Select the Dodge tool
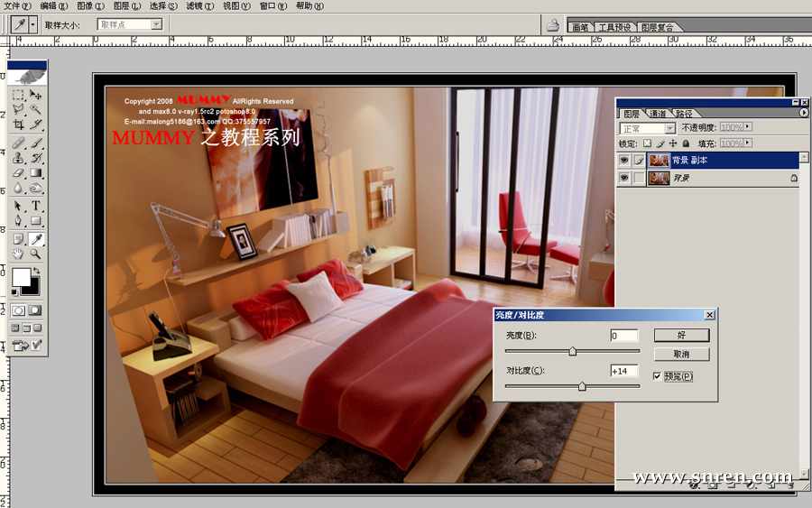 tap(35, 188)
